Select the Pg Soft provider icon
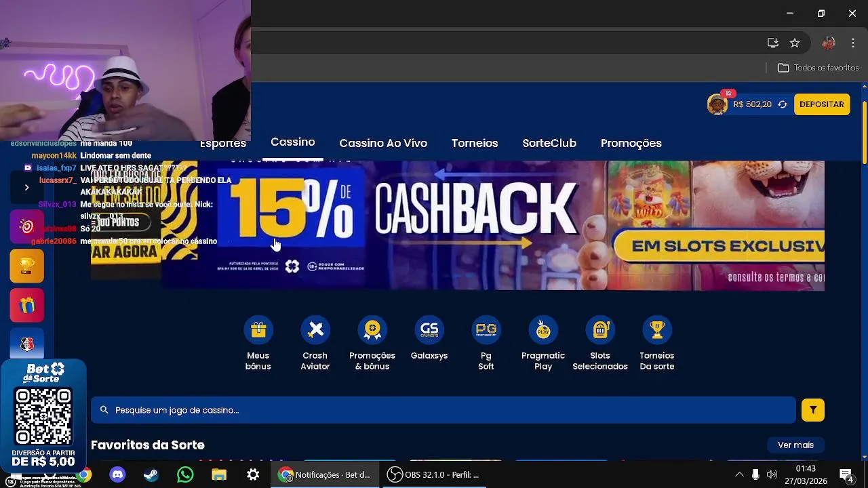The width and height of the screenshot is (868, 488). pyautogui.click(x=486, y=330)
